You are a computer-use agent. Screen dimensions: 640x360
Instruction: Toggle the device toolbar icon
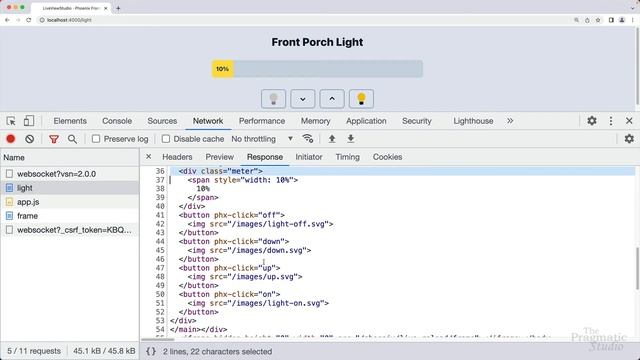point(29,121)
